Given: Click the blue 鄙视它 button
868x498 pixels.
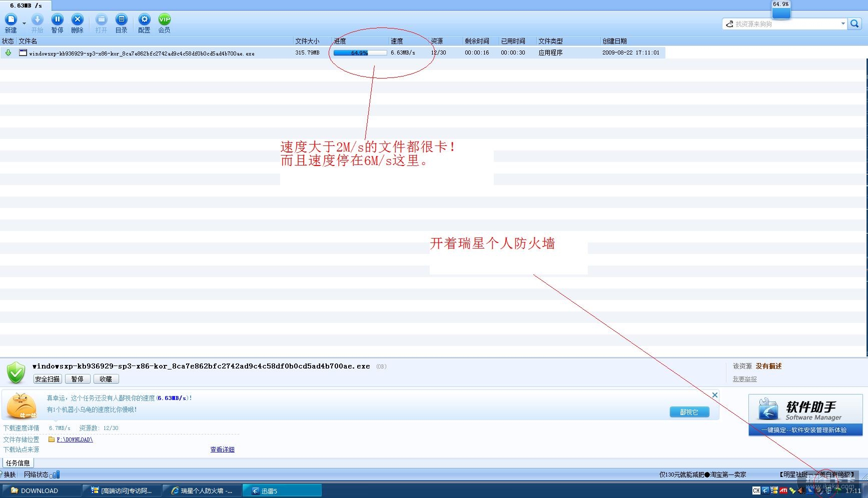Looking at the screenshot, I should point(689,412).
